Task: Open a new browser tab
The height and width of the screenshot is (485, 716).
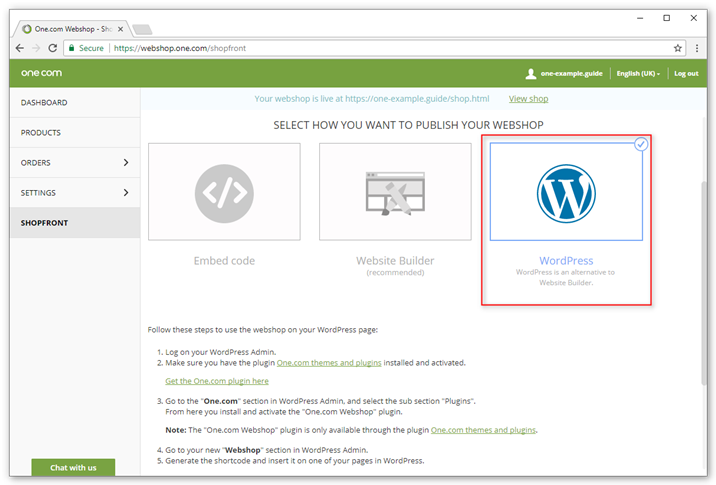Action: [142, 30]
